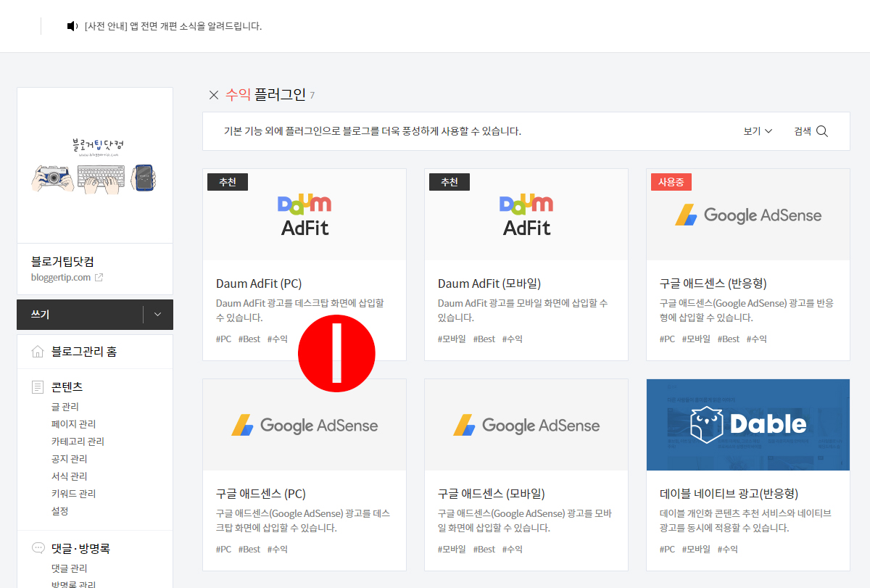Open 댓글 관리 menu item
Viewport: 870px width, 588px height.
(x=70, y=568)
